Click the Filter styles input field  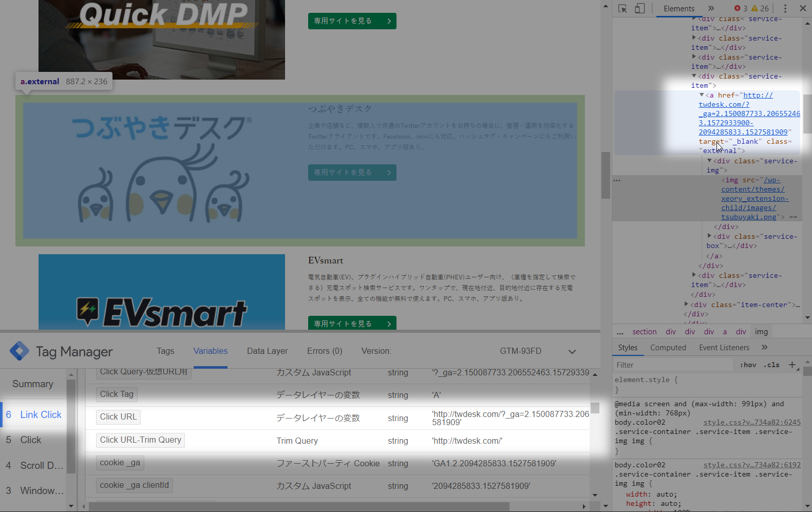click(673, 365)
